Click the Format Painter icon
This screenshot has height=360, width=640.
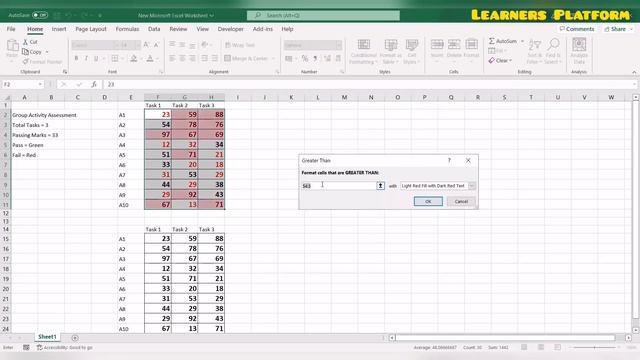click(25, 62)
